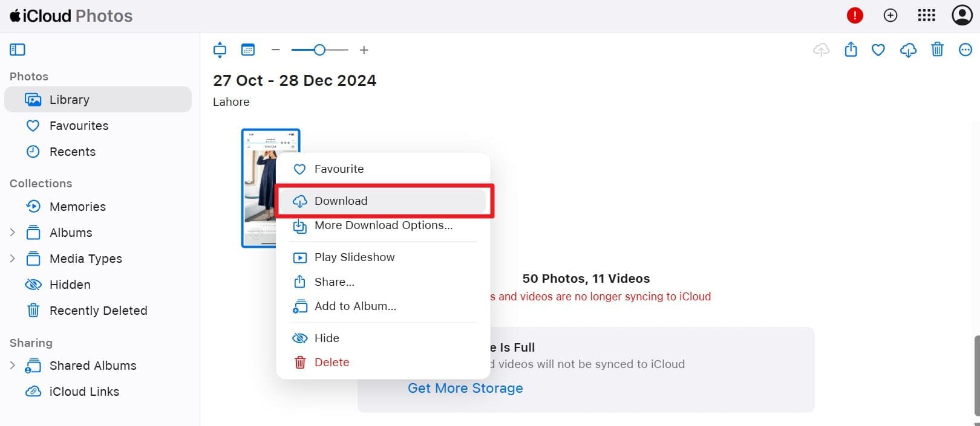The image size is (980, 426).
Task: Delete selected photo using trash icon
Action: point(938,50)
